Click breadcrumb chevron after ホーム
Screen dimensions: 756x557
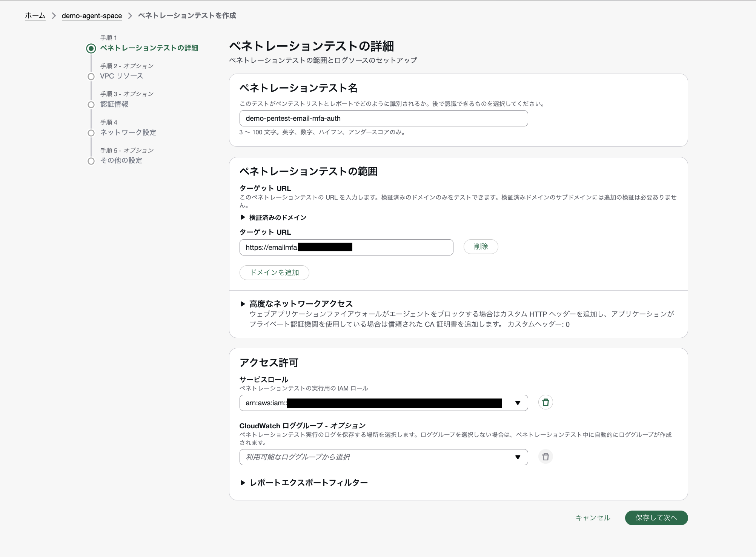click(54, 15)
